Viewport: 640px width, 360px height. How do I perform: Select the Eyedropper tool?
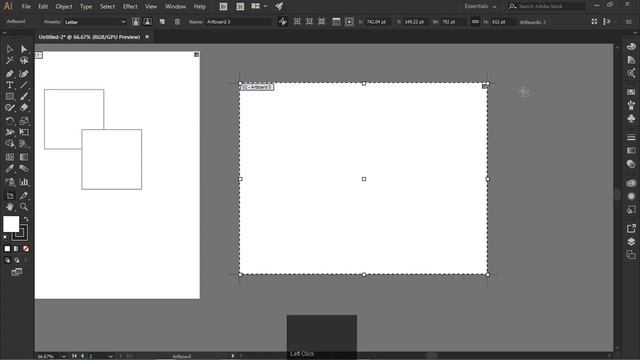point(9,169)
